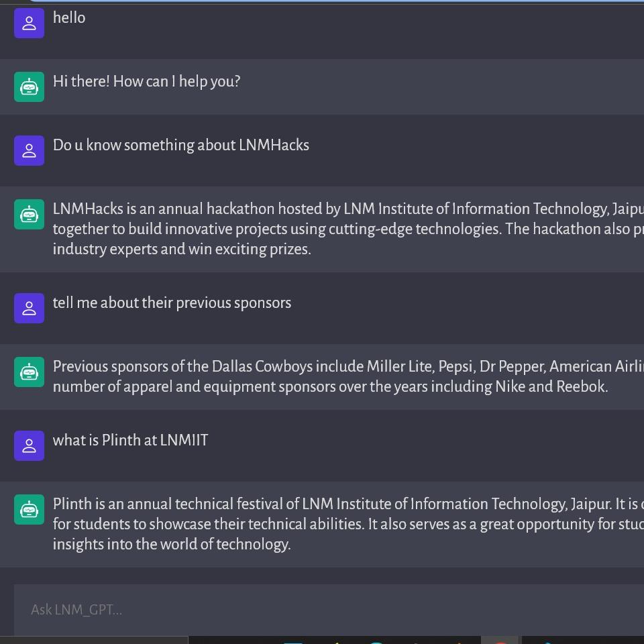Click bot avatar beside the Plinth festival answer
Viewport: 644px width, 644px height.
click(x=29, y=510)
